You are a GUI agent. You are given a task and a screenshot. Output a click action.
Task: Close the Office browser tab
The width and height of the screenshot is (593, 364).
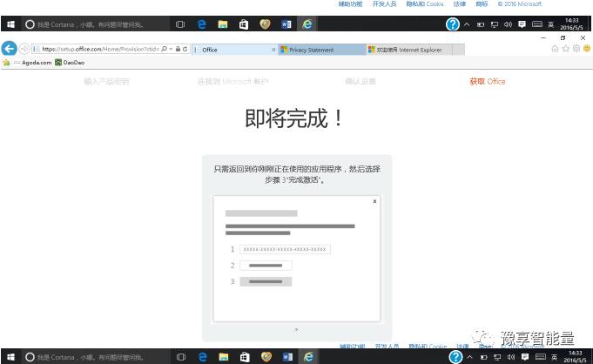click(273, 50)
